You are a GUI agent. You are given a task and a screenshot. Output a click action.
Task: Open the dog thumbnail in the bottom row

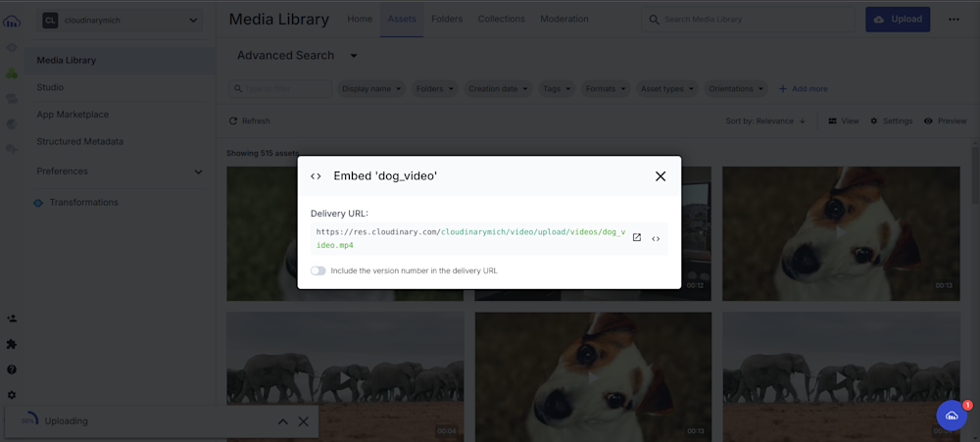pos(593,377)
